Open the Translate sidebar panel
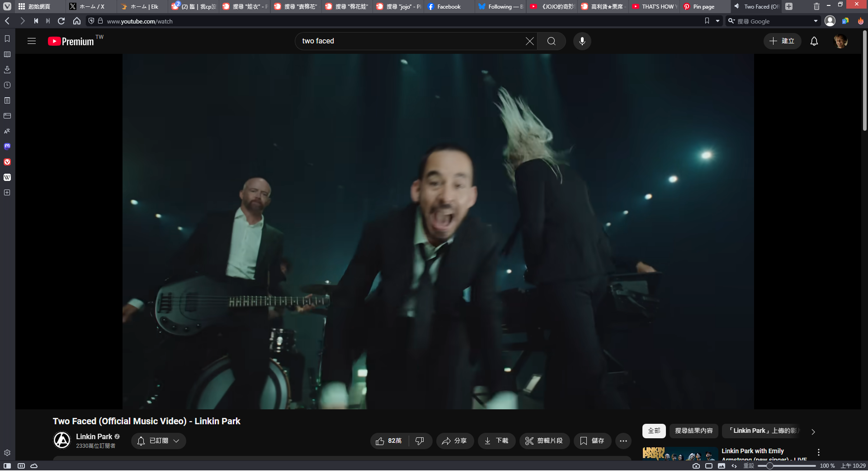This screenshot has height=474, width=868. coord(7,131)
